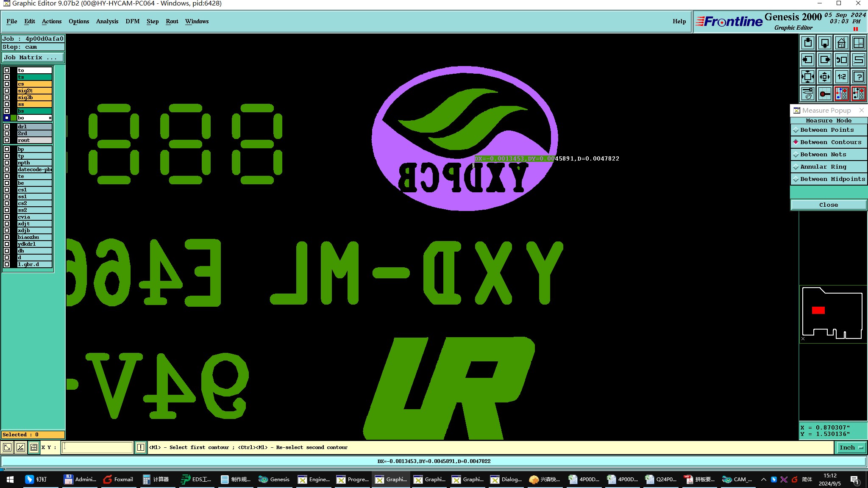Viewport: 868px width, 488px height.
Task: Click the 1:2 zoom scale icon
Action: pos(841,77)
